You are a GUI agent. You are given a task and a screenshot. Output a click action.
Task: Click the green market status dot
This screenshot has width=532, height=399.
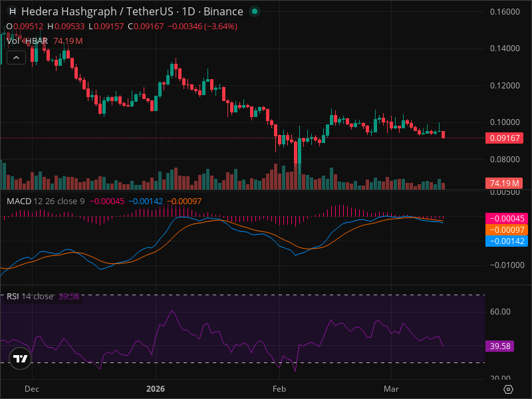255,11
